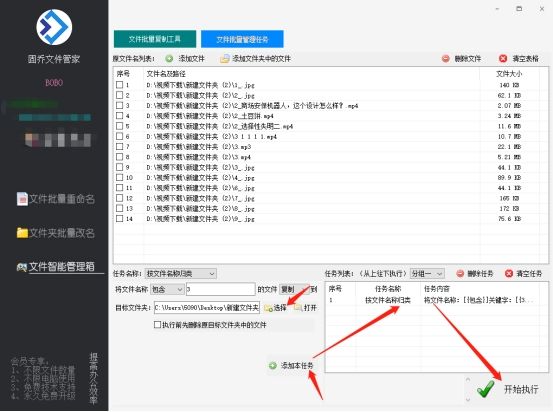Tick checkbox for row 3 mp4 file

[120, 105]
